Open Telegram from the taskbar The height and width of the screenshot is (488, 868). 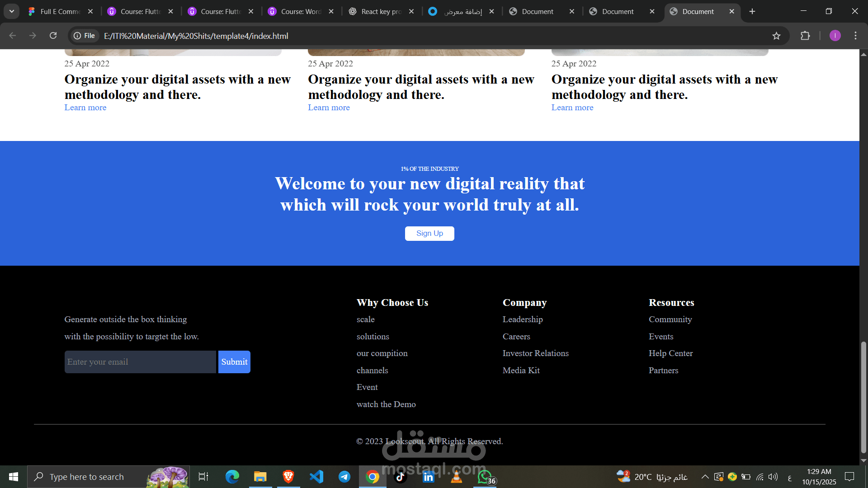click(344, 477)
